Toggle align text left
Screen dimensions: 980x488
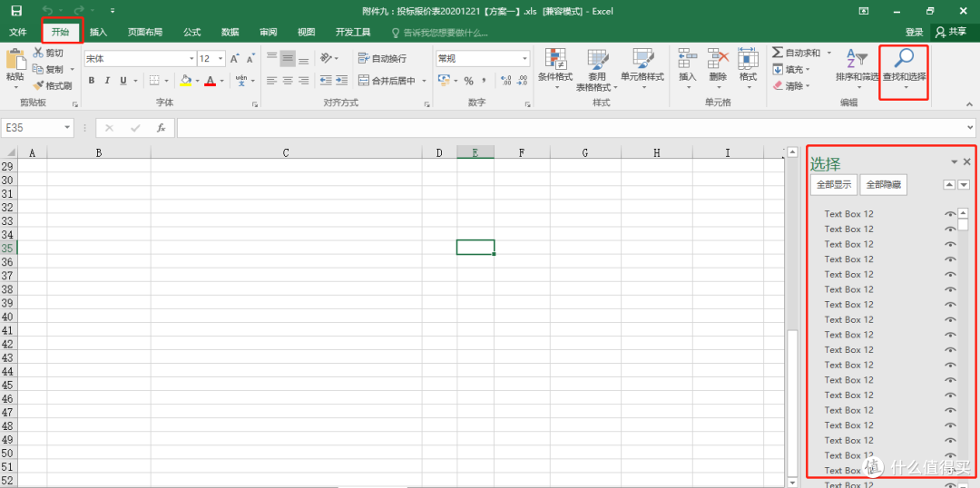click(x=272, y=81)
